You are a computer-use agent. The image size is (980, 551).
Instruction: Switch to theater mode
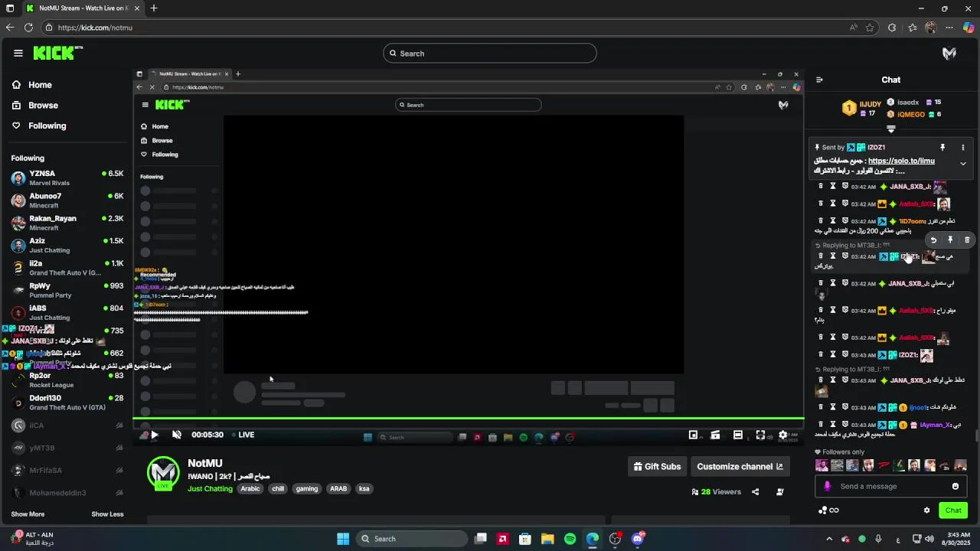pos(737,435)
